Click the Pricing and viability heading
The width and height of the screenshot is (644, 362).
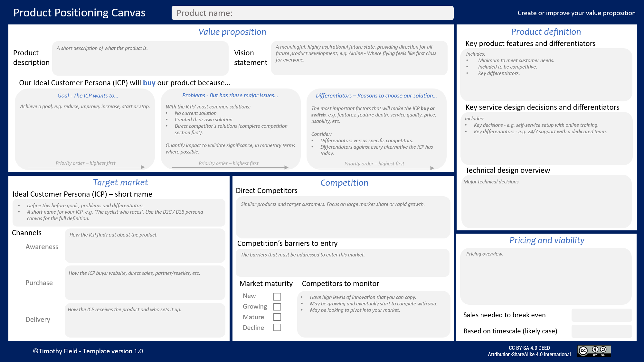click(547, 240)
